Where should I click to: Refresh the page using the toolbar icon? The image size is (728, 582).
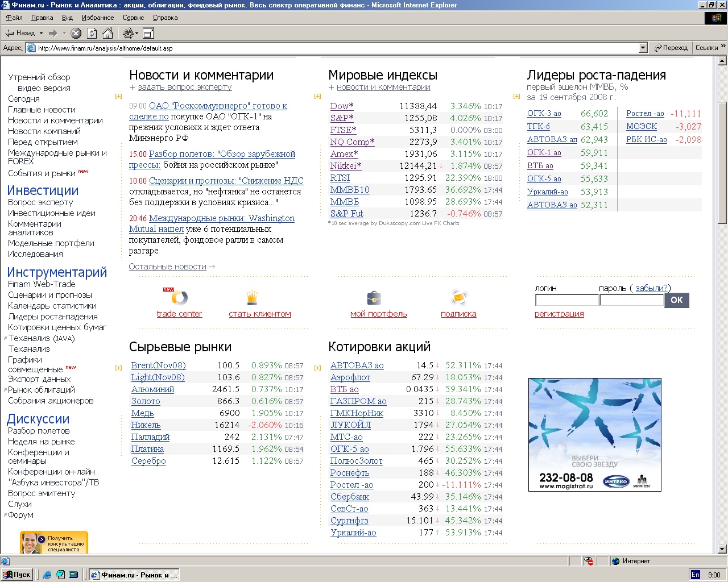coord(92,33)
